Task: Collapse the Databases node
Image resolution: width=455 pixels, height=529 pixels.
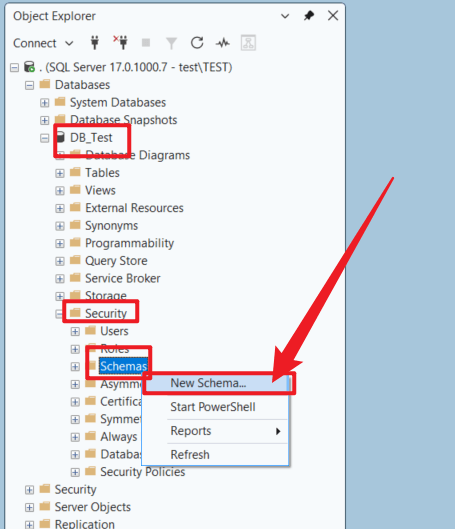Action: [29, 85]
